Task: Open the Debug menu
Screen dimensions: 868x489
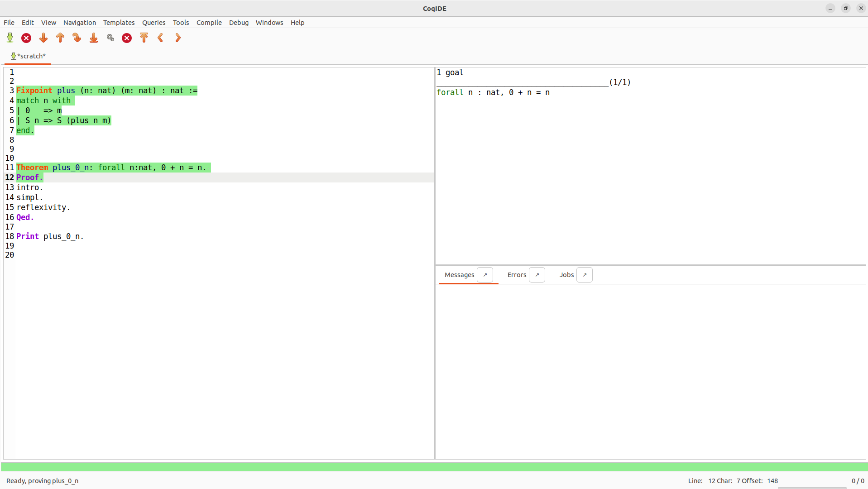Action: pos(239,23)
